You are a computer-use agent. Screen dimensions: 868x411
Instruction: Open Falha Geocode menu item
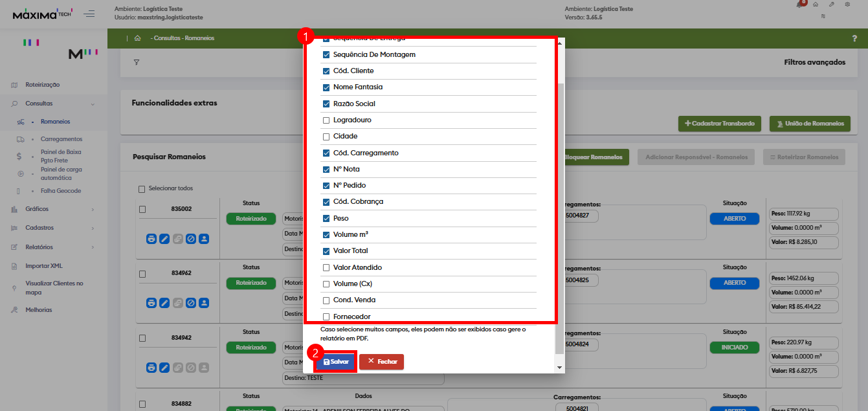(x=61, y=191)
